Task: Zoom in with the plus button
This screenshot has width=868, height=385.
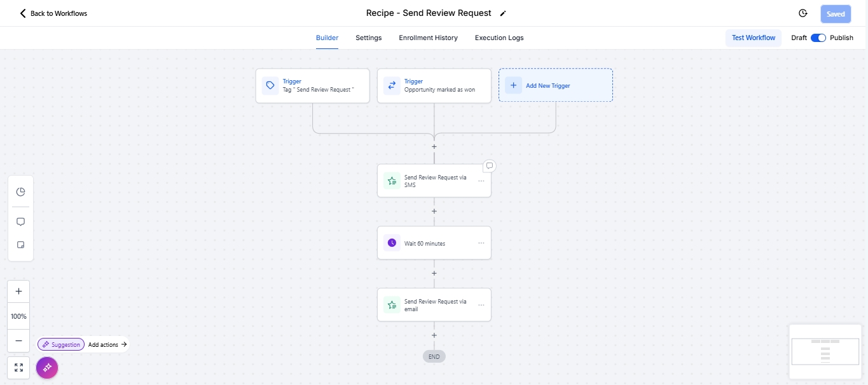Action: click(18, 291)
